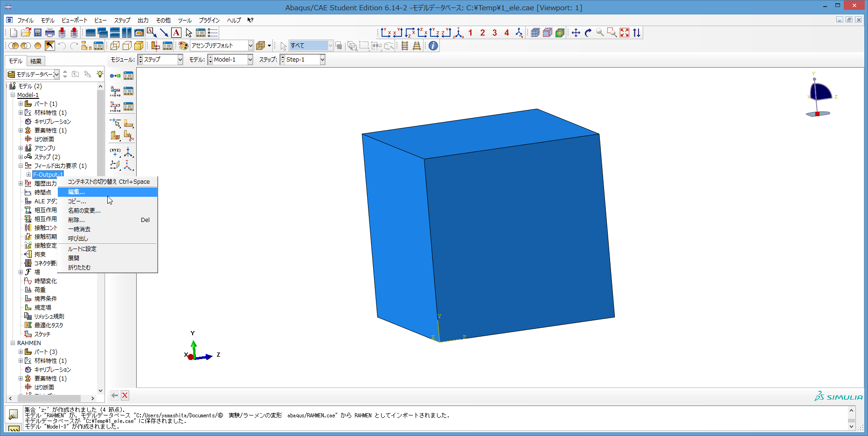This screenshot has height=436, width=868.
Task: Select コピー... in the context menu
Action: click(108, 201)
